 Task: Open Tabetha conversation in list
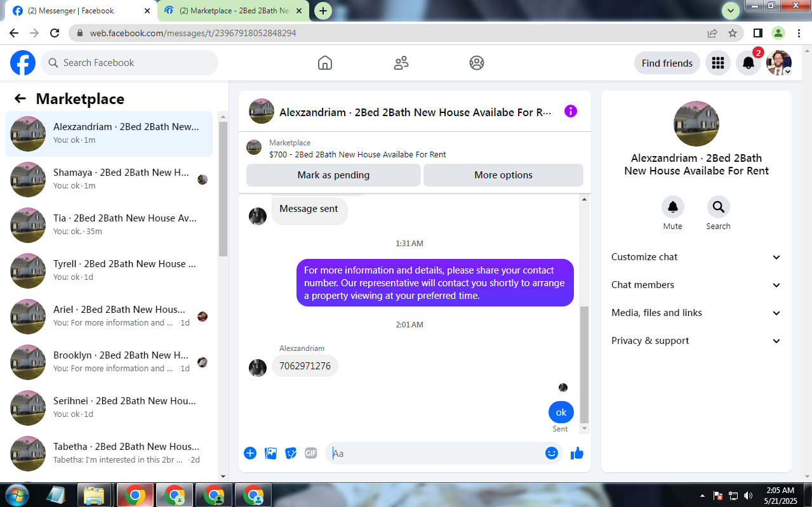109,454
